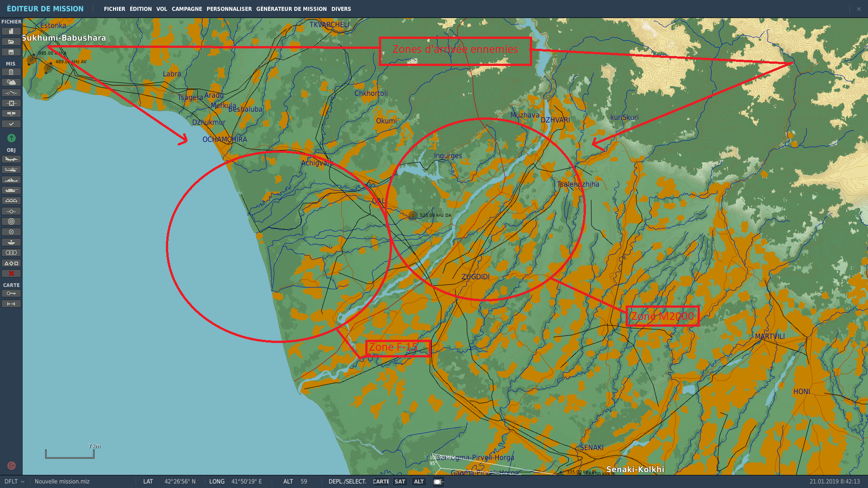Click the HONI town label on map
This screenshot has height=488, width=868.
pyautogui.click(x=802, y=392)
